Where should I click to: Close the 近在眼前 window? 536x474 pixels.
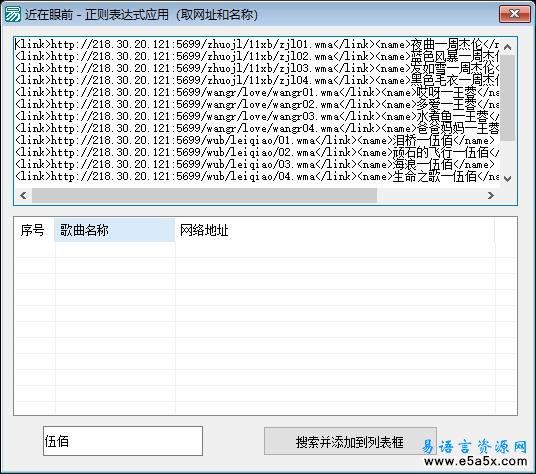pos(514,14)
